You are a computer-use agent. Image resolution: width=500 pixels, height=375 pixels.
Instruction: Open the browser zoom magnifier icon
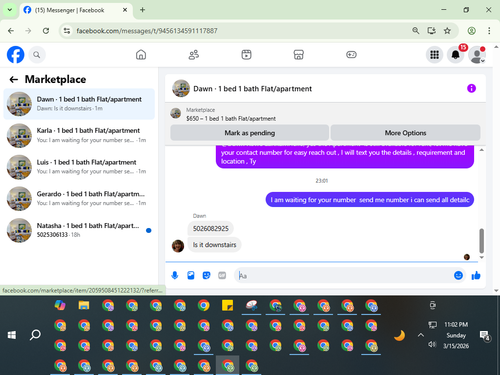(415, 31)
